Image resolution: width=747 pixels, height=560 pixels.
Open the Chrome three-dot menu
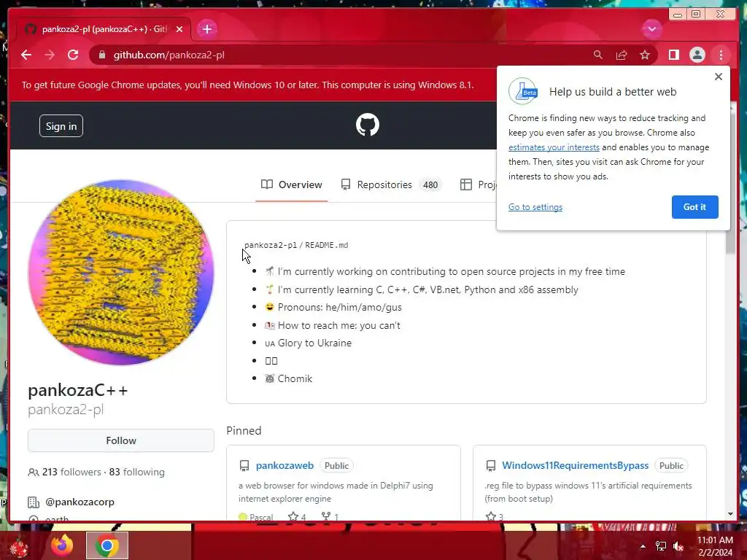721,55
